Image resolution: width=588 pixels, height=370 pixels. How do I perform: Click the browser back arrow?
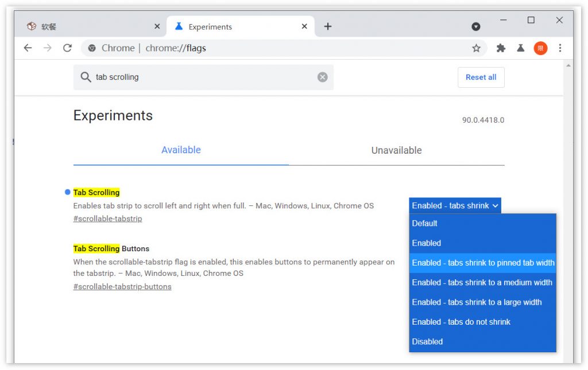click(x=28, y=48)
